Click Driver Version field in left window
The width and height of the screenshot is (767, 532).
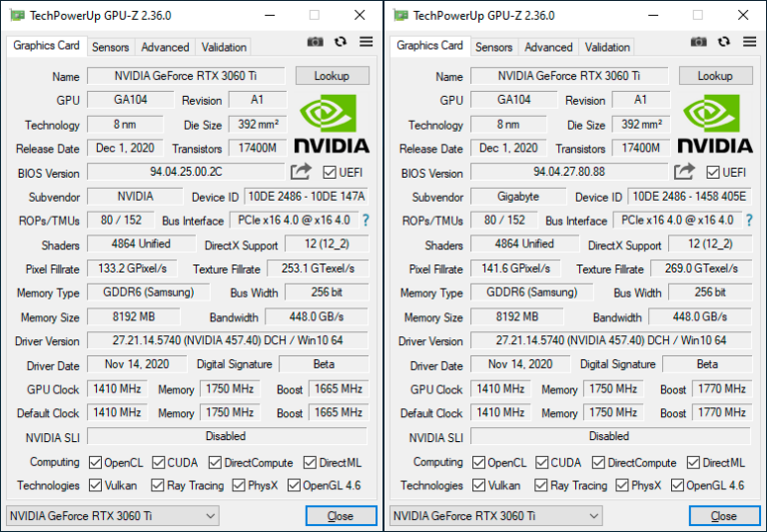pos(228,340)
